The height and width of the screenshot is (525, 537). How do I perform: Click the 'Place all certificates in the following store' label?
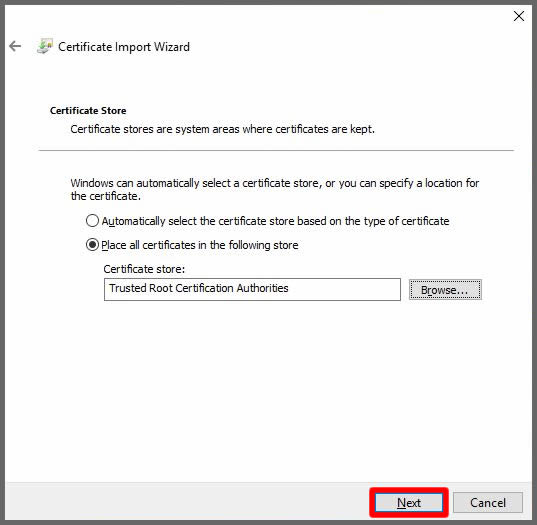200,245
